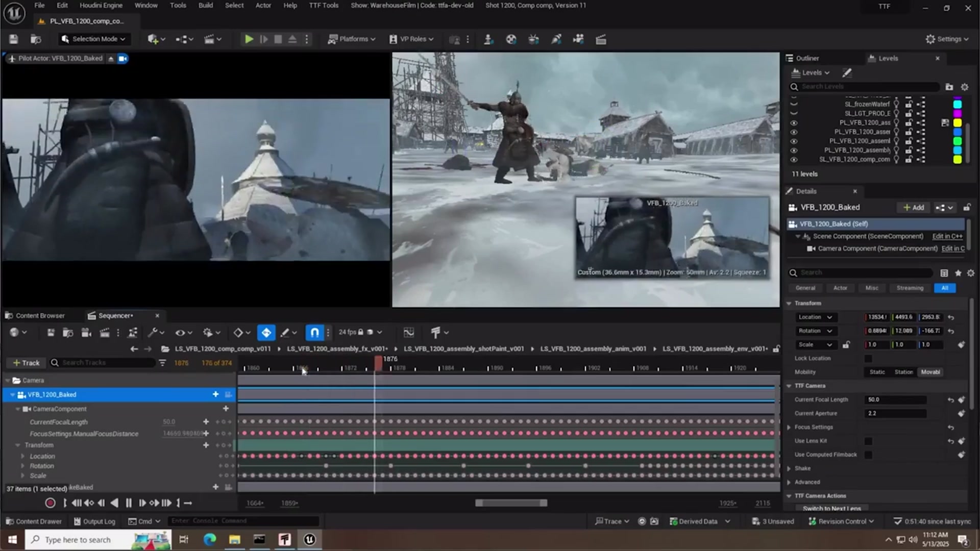
Task: Switch to the Outliner tab
Action: click(802, 59)
